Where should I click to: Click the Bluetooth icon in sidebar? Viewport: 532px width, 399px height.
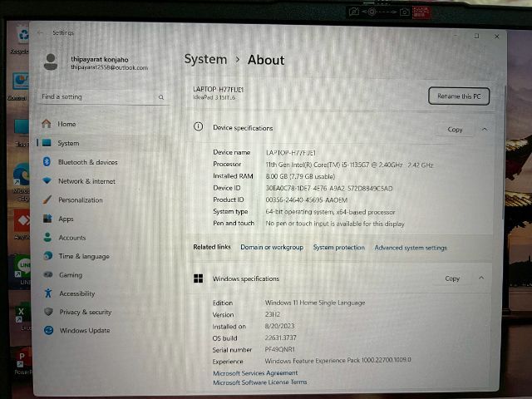tap(47, 162)
